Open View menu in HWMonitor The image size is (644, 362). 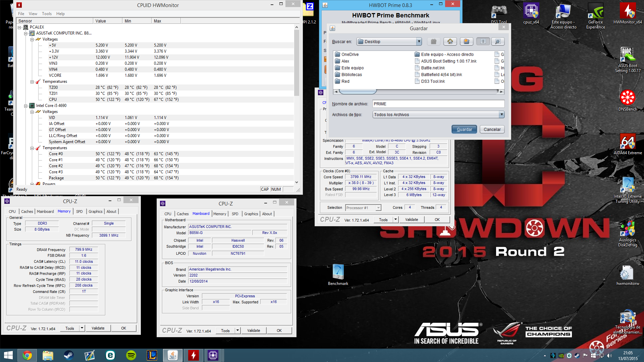tap(33, 14)
